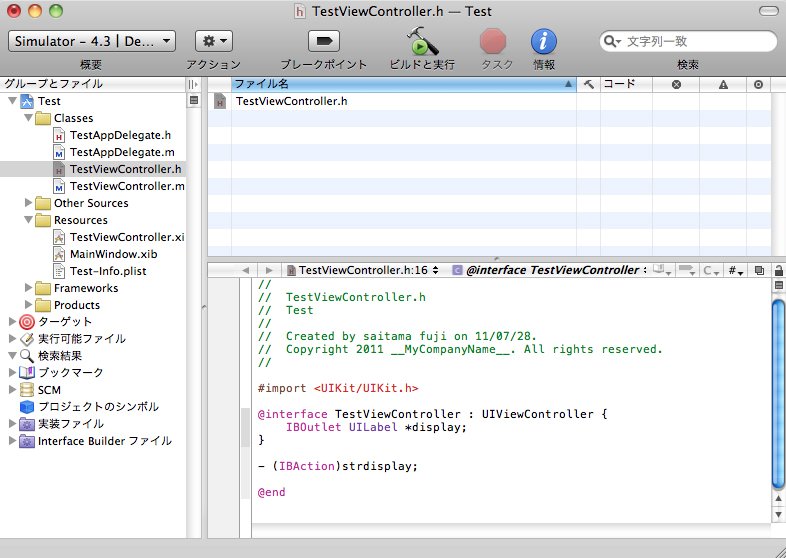This screenshot has height=558, width=786.
Task: Go forward in editor file history
Action: click(x=269, y=270)
